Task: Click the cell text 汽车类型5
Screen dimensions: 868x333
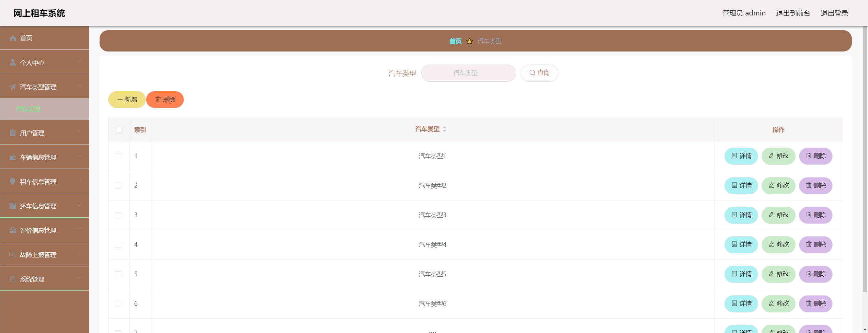Action: click(x=432, y=274)
